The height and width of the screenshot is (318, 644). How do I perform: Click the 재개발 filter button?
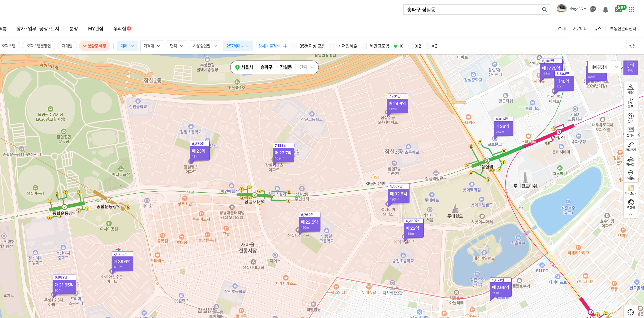(67, 46)
